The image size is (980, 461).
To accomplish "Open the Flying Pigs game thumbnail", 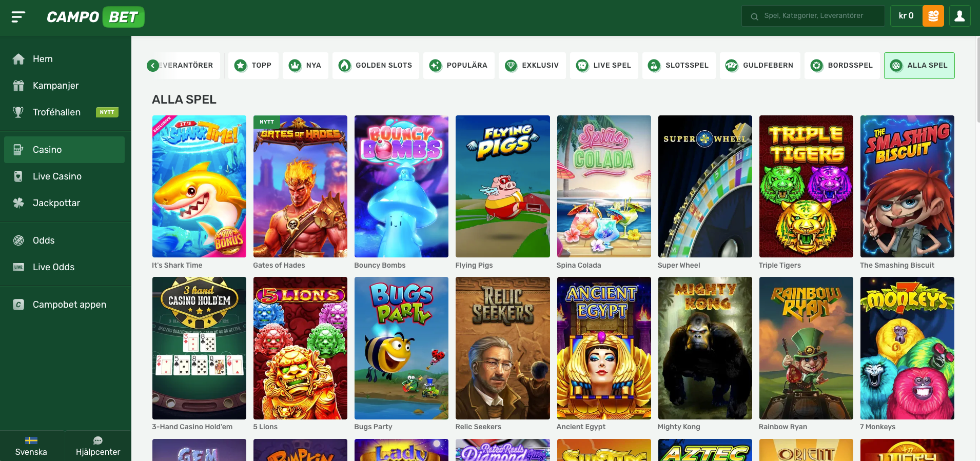I will [x=502, y=187].
